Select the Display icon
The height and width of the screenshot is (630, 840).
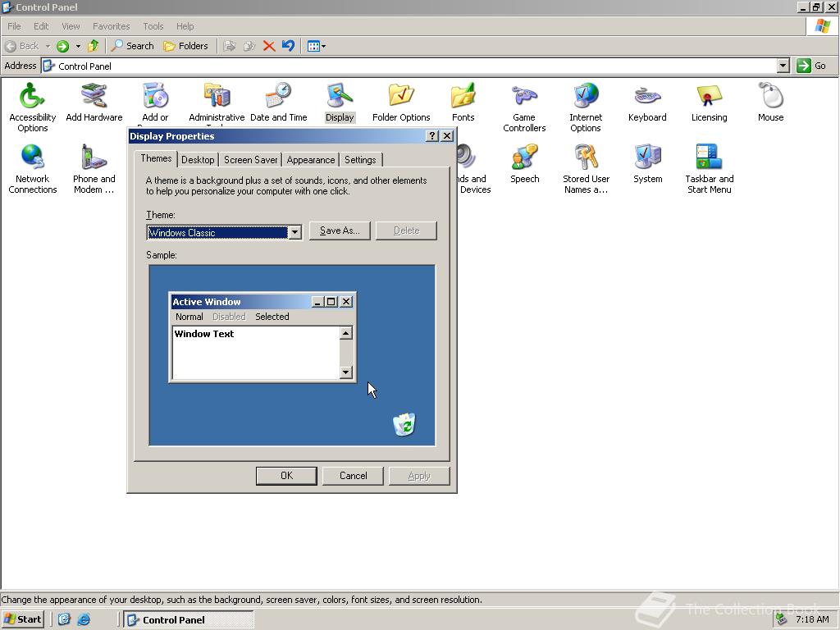coord(340,102)
